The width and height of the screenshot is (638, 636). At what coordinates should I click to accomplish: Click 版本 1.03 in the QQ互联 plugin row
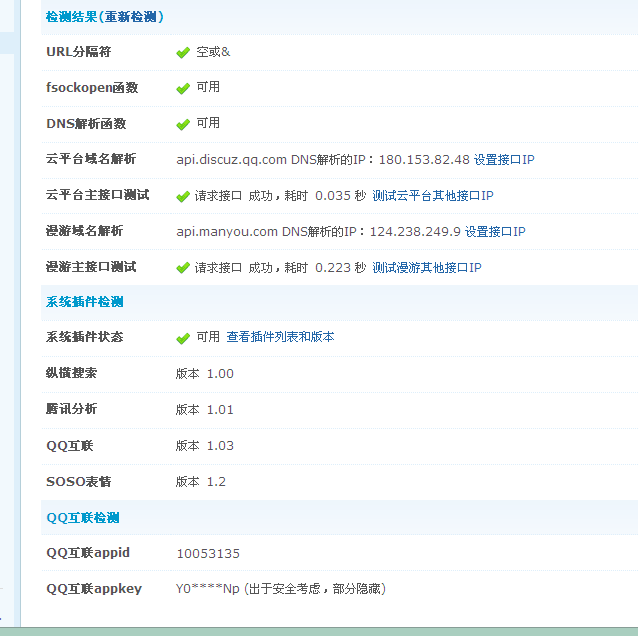(205, 446)
